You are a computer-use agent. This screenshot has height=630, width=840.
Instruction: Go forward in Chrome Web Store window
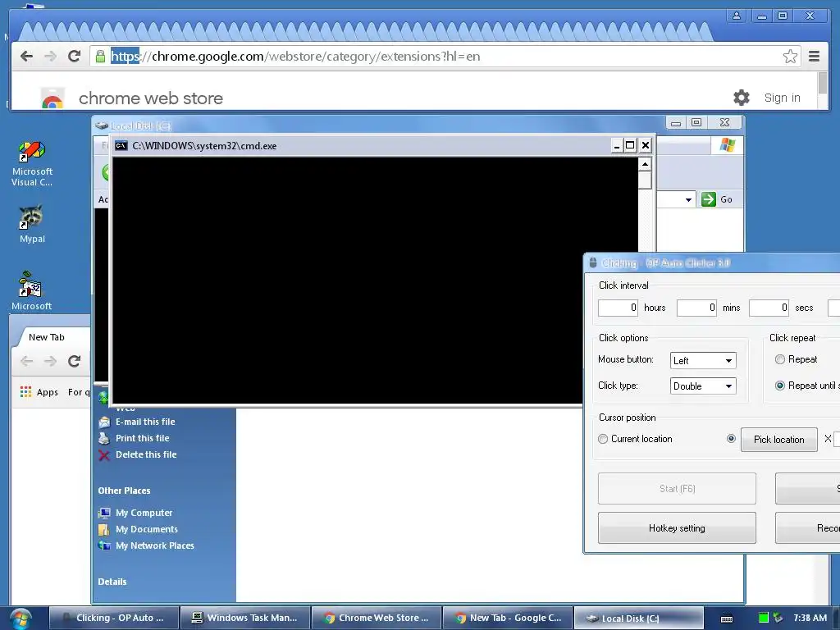pos(50,57)
